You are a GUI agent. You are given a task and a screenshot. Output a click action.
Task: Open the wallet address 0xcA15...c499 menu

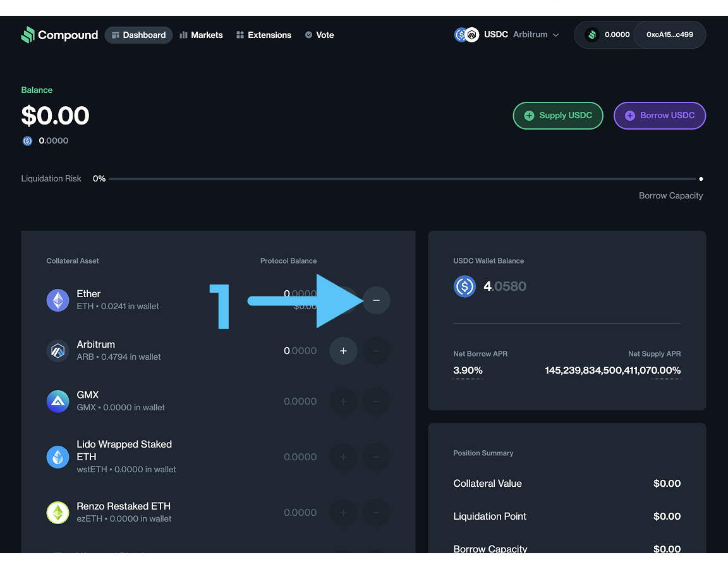click(x=669, y=35)
